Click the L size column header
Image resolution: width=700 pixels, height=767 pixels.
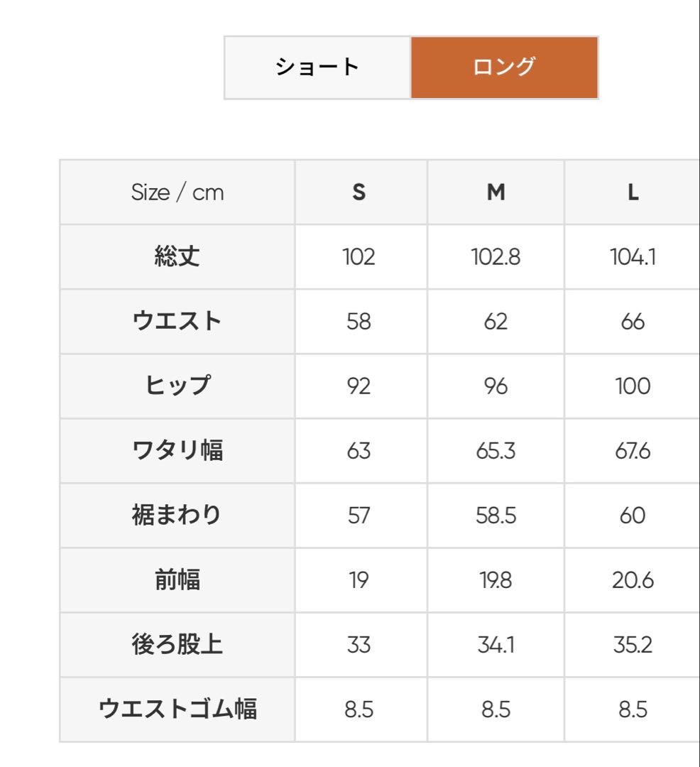[x=632, y=192]
